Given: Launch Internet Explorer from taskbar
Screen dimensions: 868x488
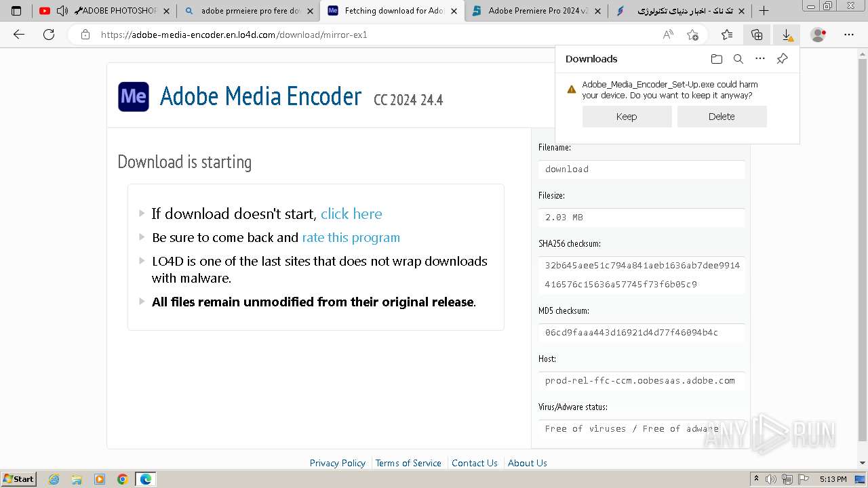Looking at the screenshot, I should pyautogui.click(x=54, y=479).
